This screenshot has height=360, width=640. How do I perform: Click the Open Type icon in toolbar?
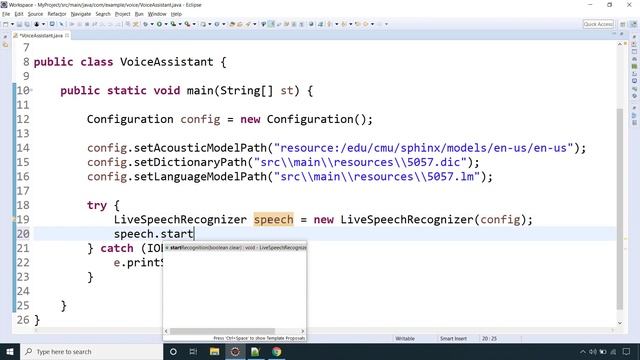click(232, 24)
